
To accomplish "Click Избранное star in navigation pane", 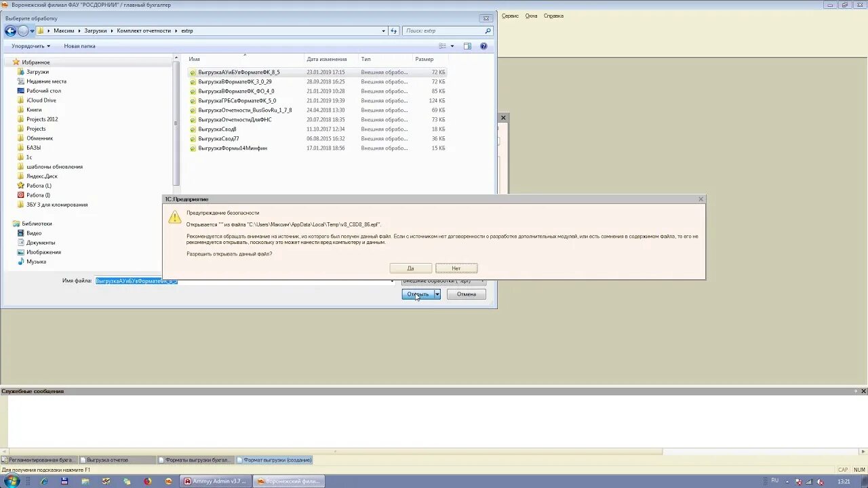I will tap(16, 62).
